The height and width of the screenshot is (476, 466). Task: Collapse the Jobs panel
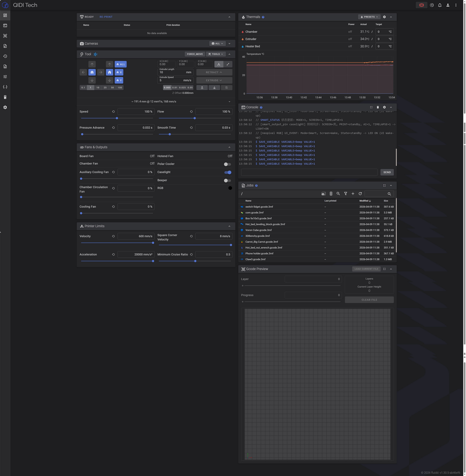391,185
